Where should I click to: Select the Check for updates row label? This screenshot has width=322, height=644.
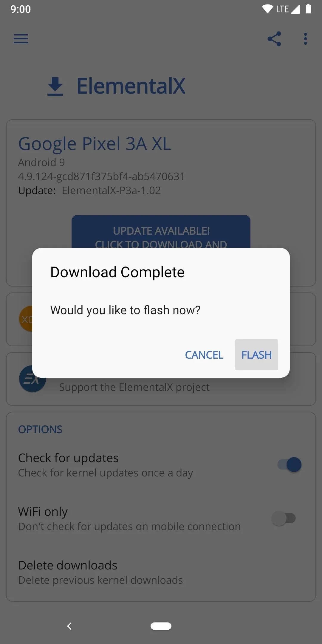pyautogui.click(x=68, y=458)
